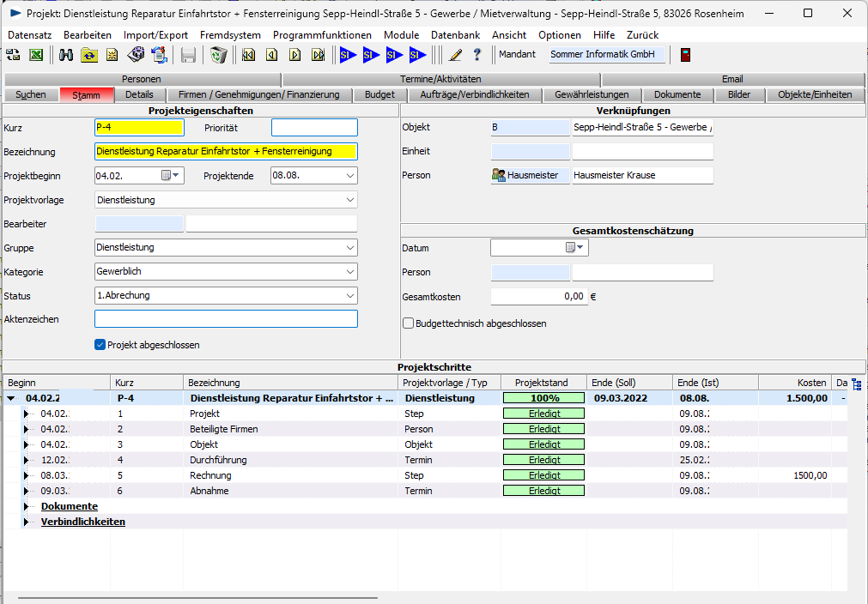Viewport: 868px width, 604px height.
Task: Click the grayed-out save disk icon
Action: [x=188, y=55]
